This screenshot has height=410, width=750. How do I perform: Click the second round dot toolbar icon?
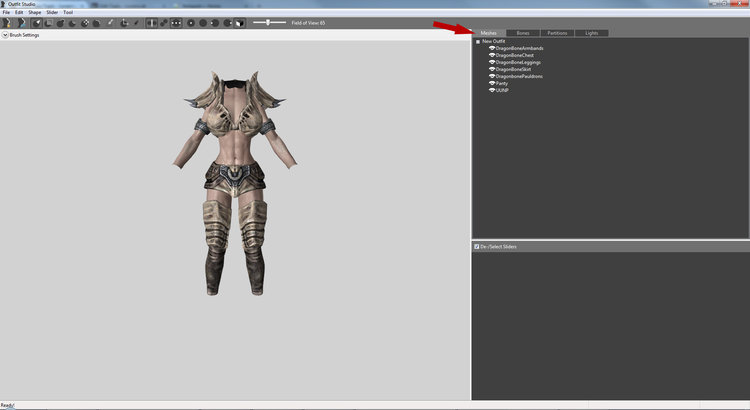(x=203, y=23)
